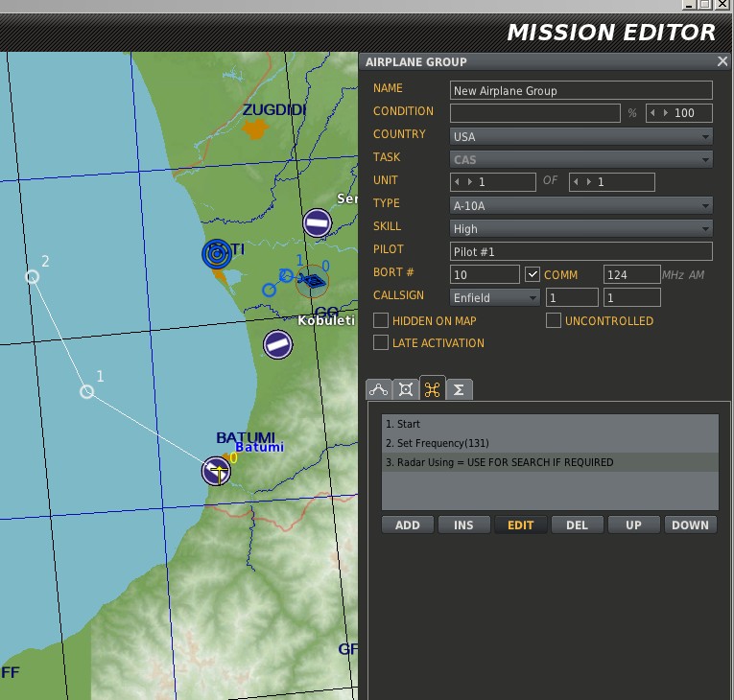The width and height of the screenshot is (734, 700).
Task: Select white waypoint 1 on the map
Action: 86,391
